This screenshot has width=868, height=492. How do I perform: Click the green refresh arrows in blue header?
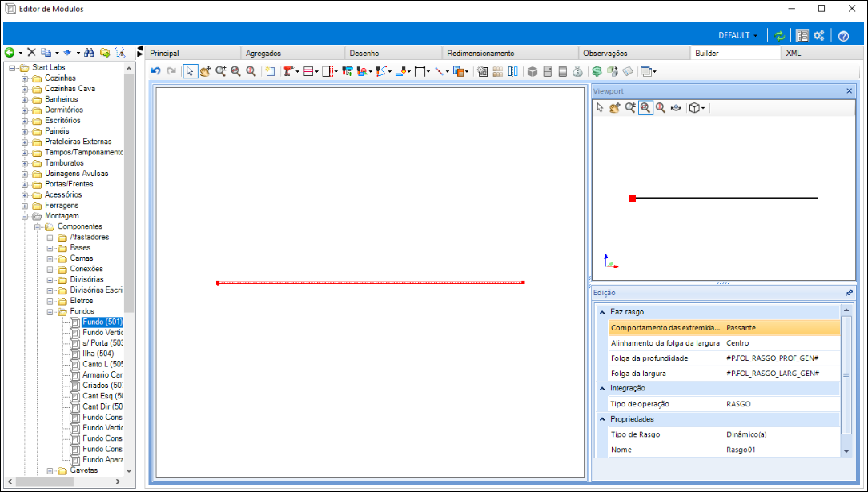pos(780,35)
